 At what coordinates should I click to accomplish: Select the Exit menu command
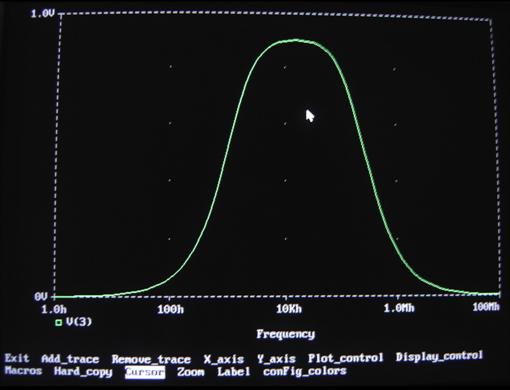(17, 358)
